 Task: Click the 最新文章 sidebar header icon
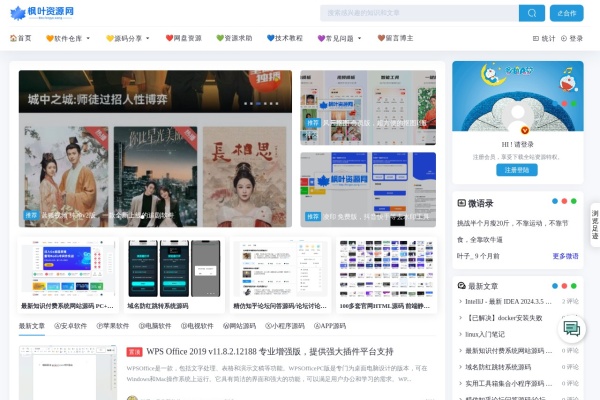coord(460,285)
